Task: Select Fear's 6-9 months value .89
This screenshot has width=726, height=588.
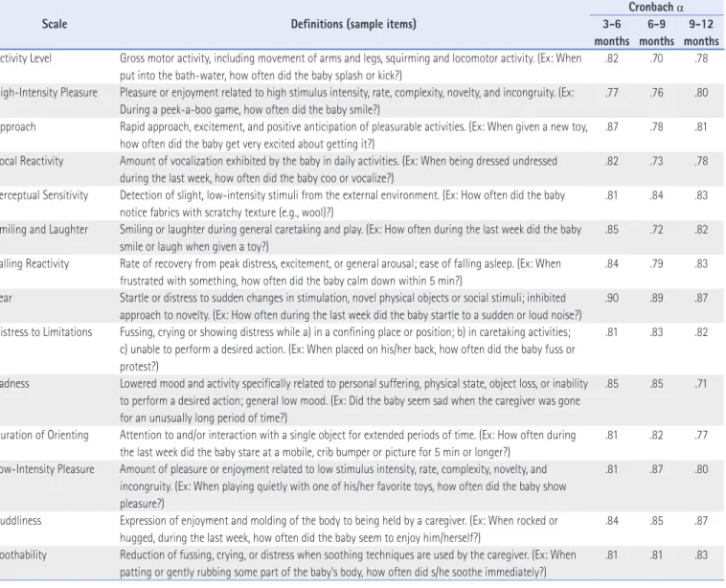Action: pos(656,298)
